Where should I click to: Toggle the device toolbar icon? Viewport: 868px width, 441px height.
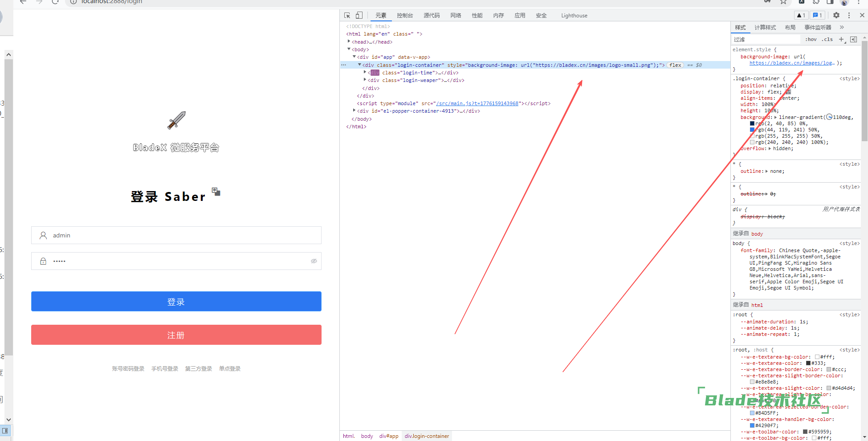pyautogui.click(x=359, y=15)
